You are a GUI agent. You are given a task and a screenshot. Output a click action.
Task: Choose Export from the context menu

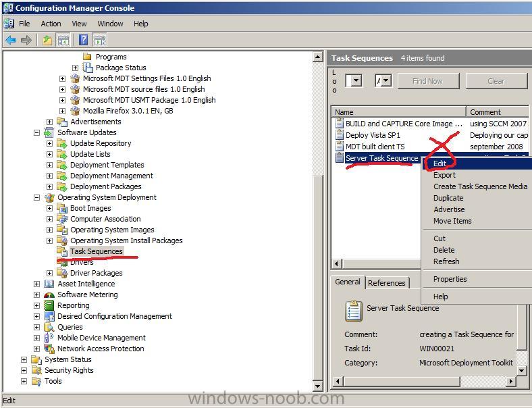point(477,175)
